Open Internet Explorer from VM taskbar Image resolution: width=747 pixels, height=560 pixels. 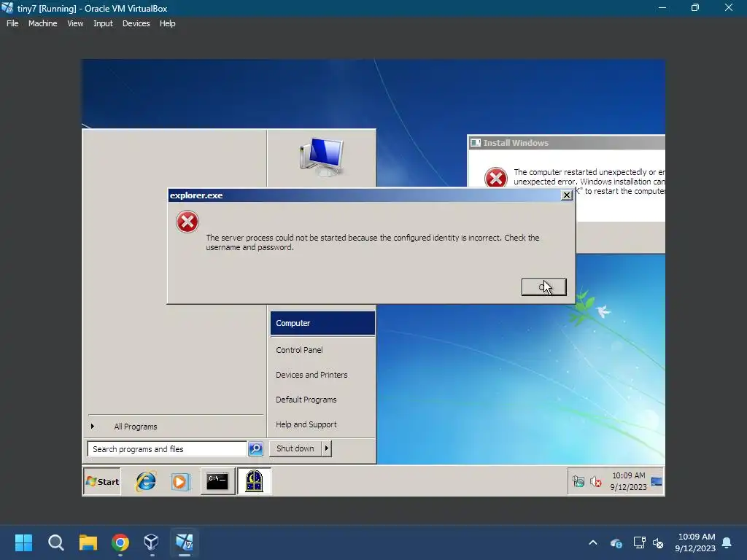click(146, 481)
